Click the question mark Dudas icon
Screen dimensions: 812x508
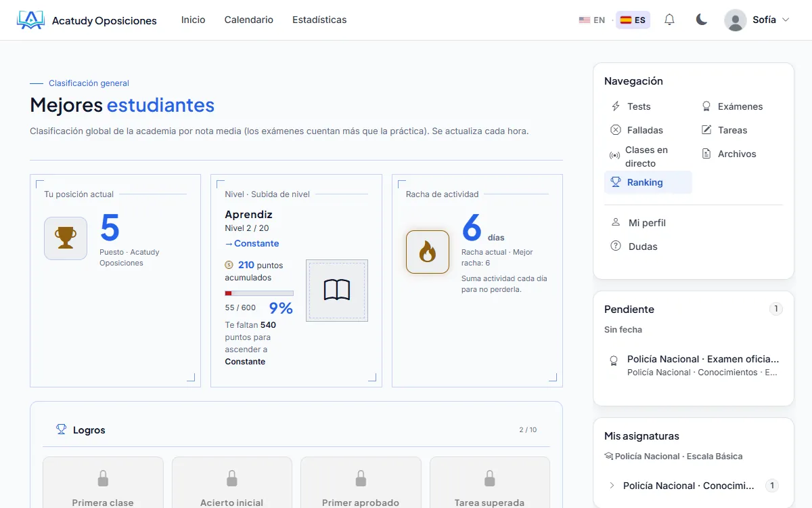click(616, 246)
